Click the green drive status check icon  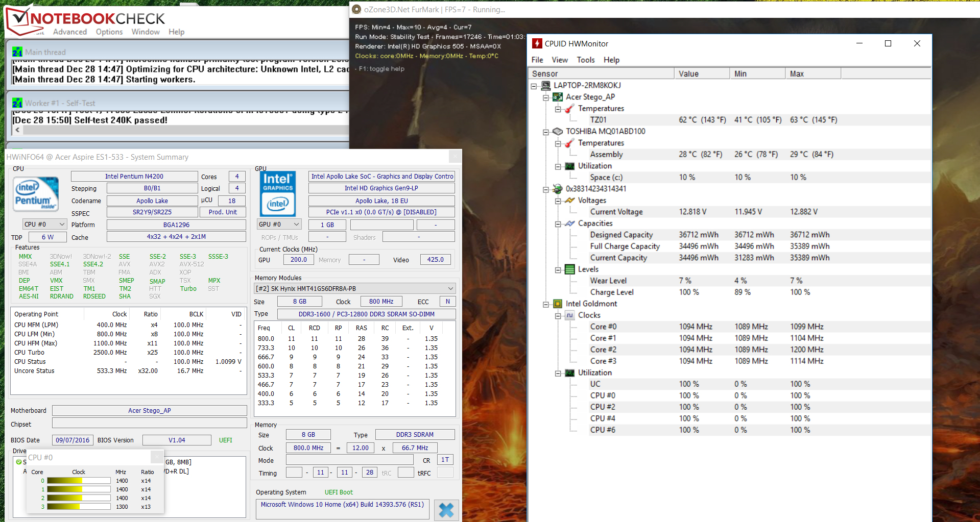(x=18, y=462)
